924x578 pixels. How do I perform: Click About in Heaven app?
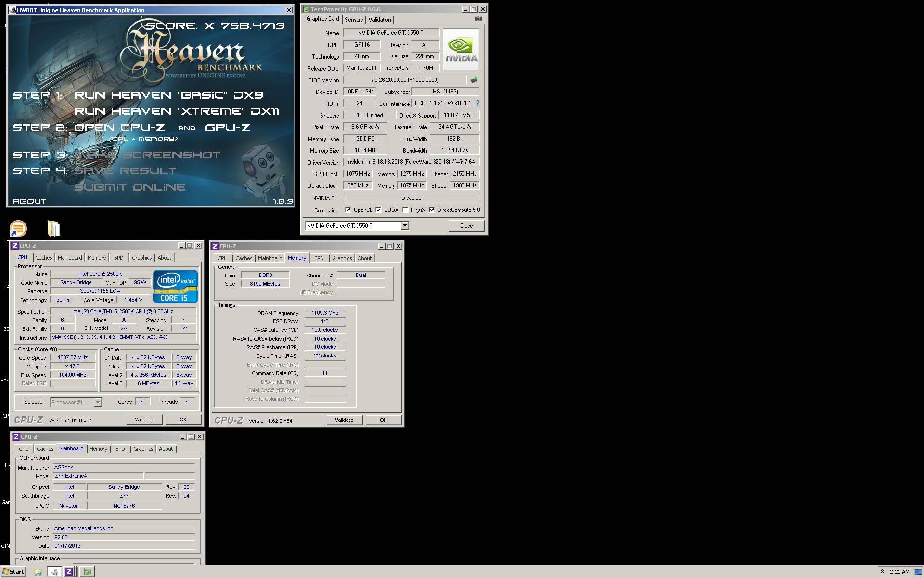(29, 201)
